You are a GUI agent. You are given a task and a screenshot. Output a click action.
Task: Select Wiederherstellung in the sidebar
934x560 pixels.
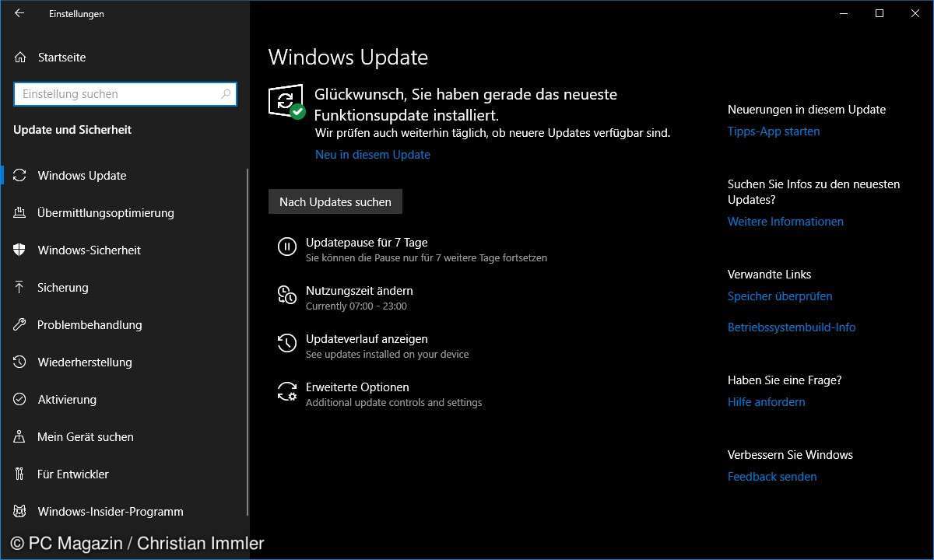125,362
